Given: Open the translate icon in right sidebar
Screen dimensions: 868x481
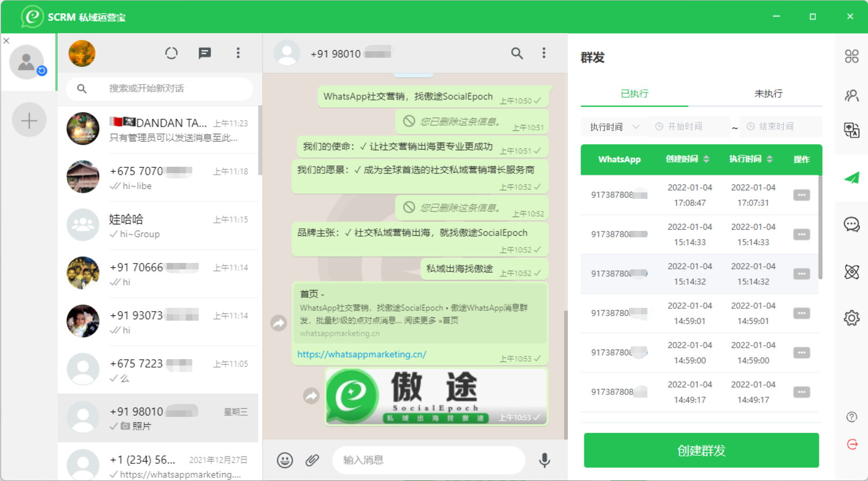Looking at the screenshot, I should [x=851, y=130].
